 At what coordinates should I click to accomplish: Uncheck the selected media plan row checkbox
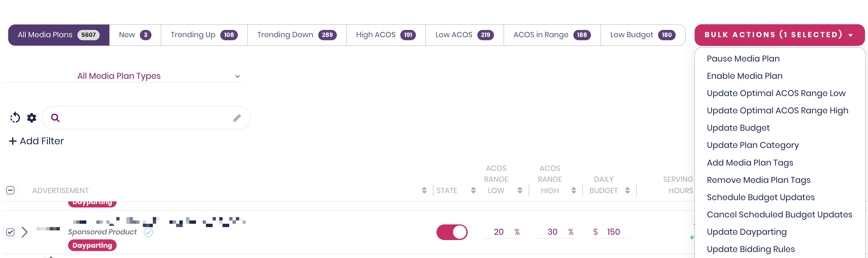[10, 232]
